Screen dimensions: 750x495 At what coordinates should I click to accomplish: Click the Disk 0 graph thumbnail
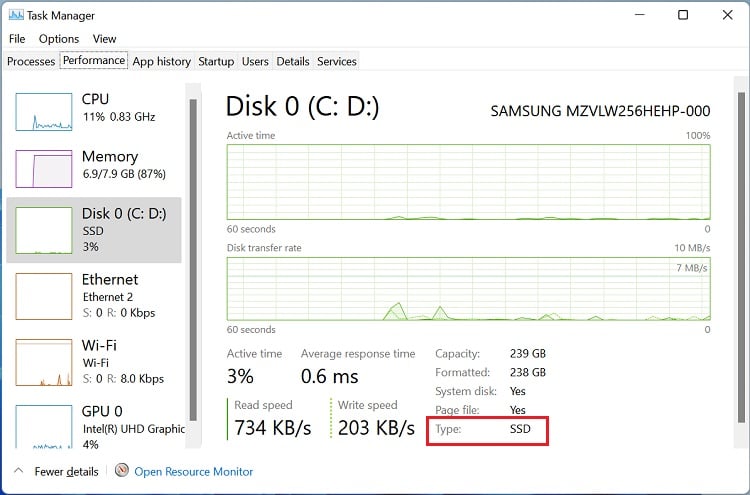tap(44, 229)
